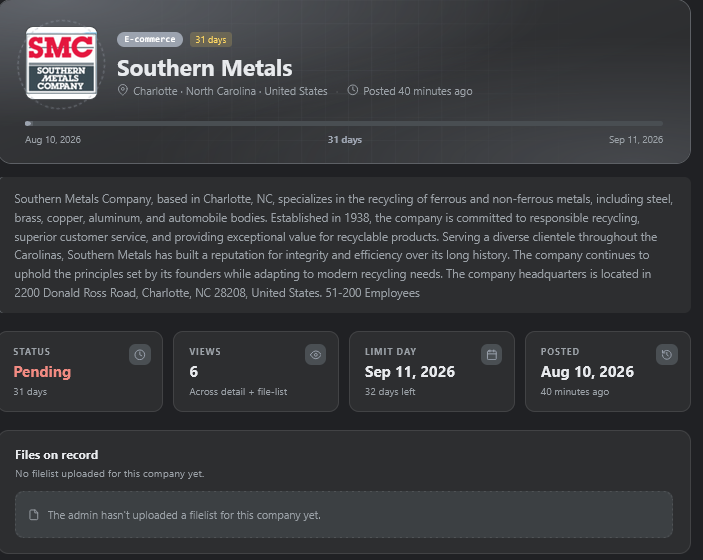Click the company description paragraph
Image resolution: width=703 pixels, height=560 pixels.
tap(343, 246)
